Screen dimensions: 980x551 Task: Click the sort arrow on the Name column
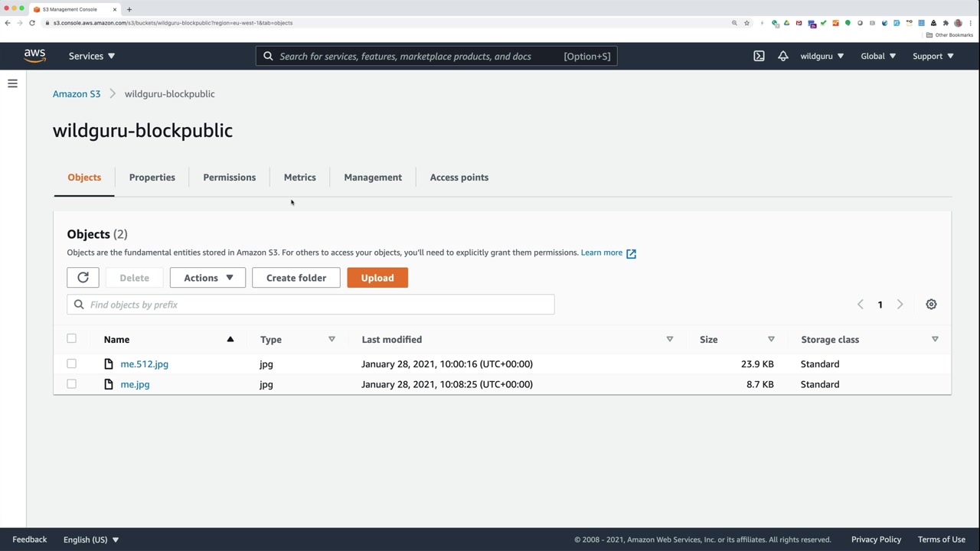click(230, 339)
